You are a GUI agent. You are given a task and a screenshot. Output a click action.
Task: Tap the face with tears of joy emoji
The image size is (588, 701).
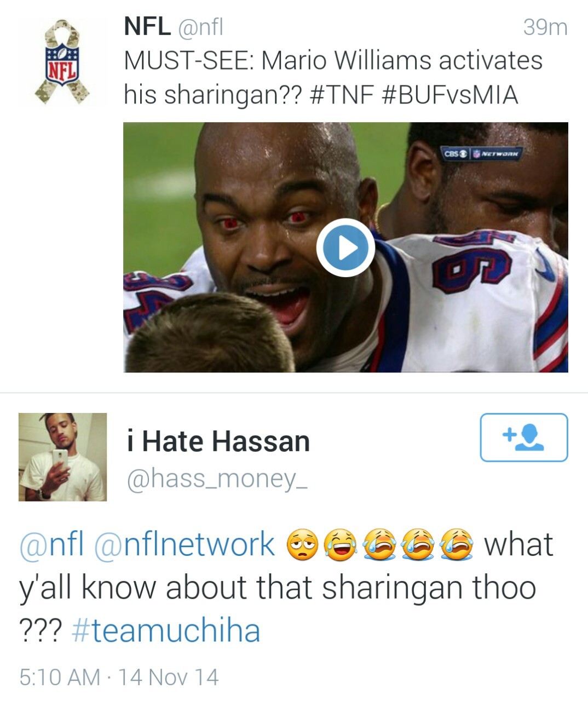pyautogui.click(x=341, y=545)
